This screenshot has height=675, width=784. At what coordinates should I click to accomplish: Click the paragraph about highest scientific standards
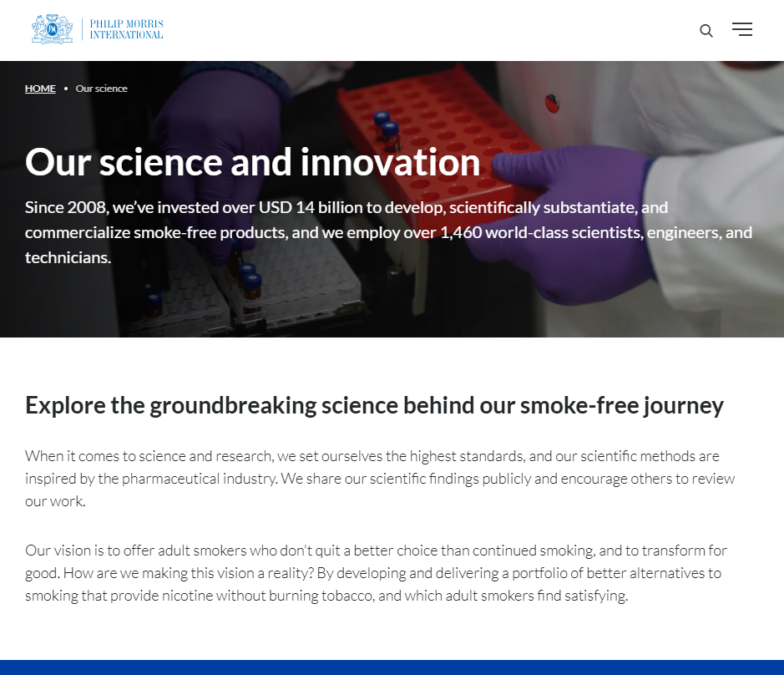[380, 479]
